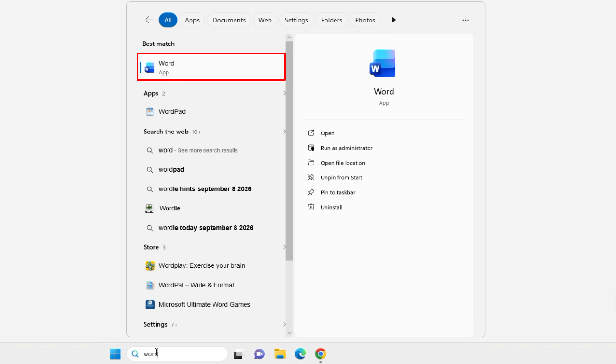Click the results list scrollbar thumb
The height and width of the screenshot is (364, 616).
289,151
